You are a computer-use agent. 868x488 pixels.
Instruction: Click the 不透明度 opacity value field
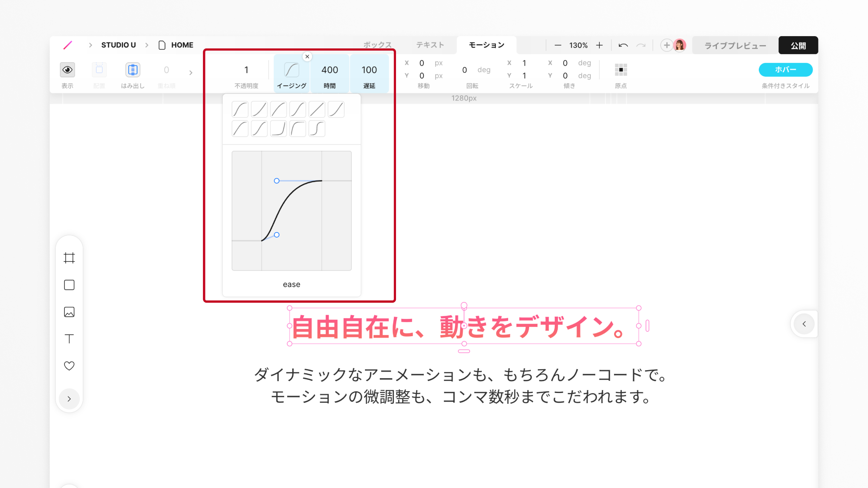[x=246, y=70]
